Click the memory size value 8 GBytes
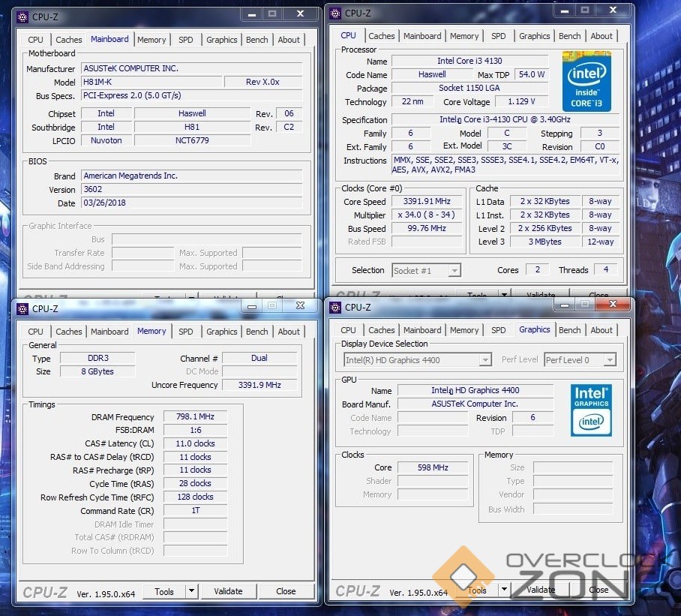 pyautogui.click(x=97, y=371)
